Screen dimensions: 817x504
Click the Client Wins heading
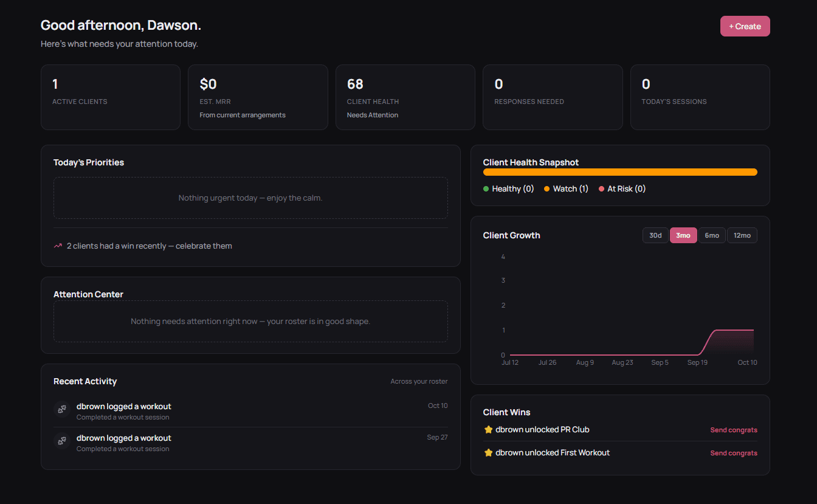[x=506, y=412]
